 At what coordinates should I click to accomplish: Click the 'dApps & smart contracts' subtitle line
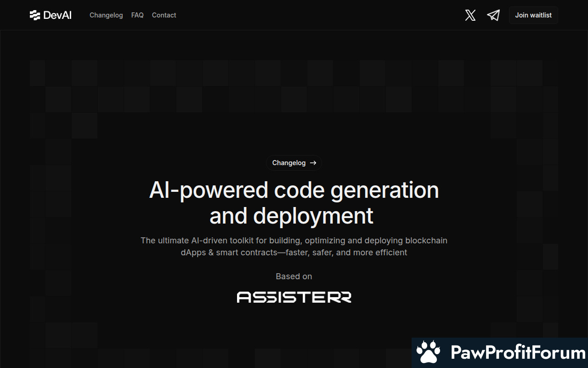click(x=294, y=253)
